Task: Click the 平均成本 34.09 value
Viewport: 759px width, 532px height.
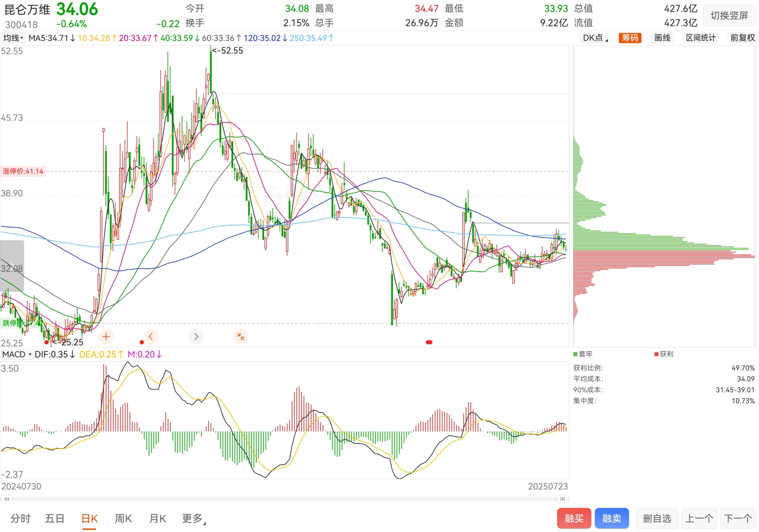Action: tap(746, 379)
